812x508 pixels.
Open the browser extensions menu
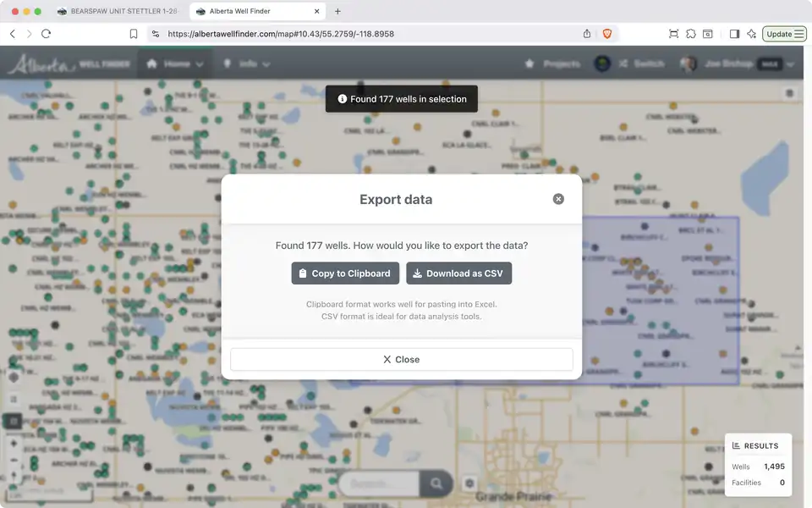coord(691,34)
